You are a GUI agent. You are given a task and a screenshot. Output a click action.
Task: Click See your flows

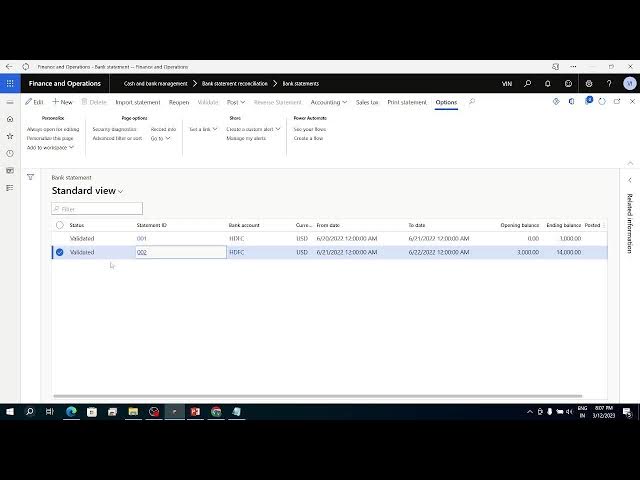[x=310, y=129]
